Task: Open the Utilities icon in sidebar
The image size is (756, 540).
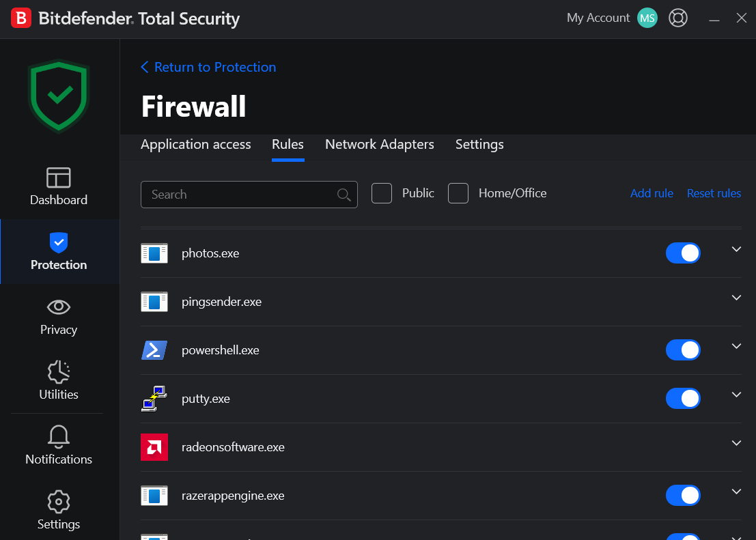Action: pos(59,372)
